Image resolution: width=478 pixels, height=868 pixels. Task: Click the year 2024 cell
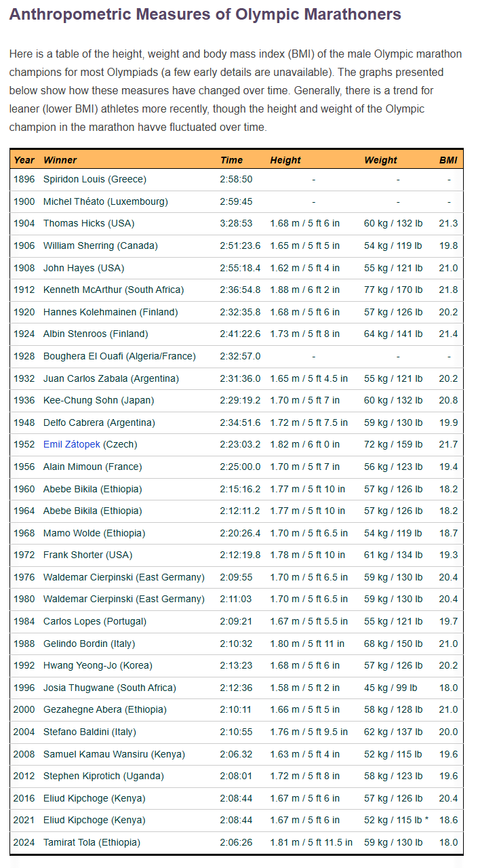(x=24, y=842)
